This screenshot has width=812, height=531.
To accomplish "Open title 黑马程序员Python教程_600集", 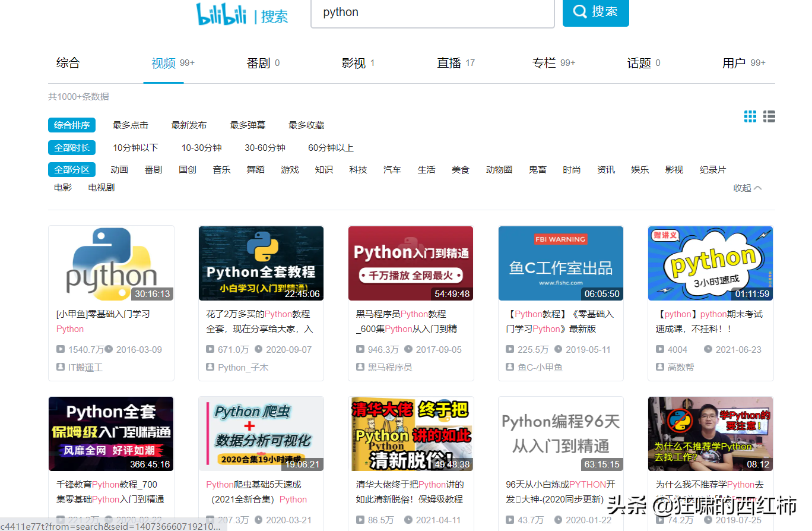I will point(407,321).
